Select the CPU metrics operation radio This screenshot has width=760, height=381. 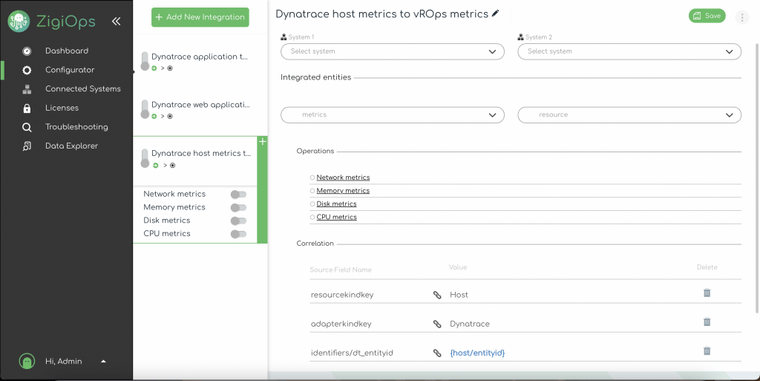(x=312, y=217)
